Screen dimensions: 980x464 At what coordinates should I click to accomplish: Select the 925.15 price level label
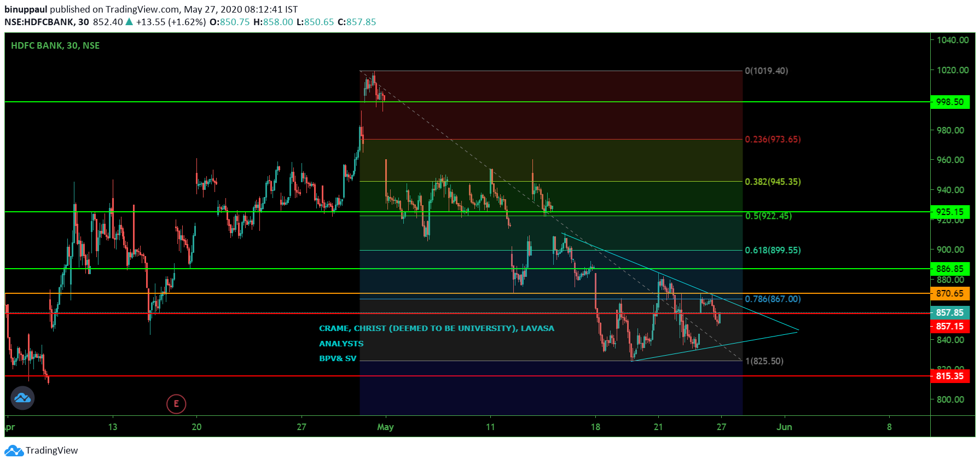click(950, 212)
